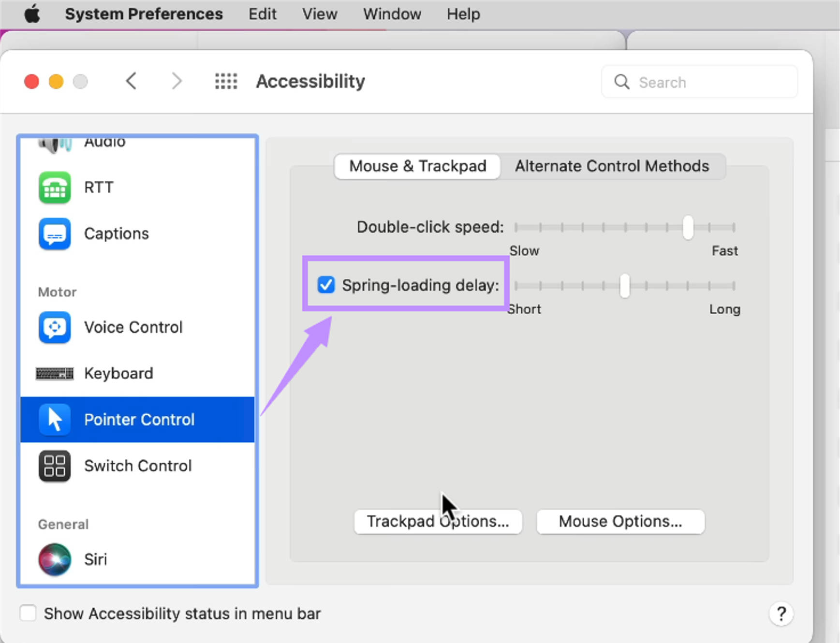Click the search magnifier icon
Screen dimensions: 840x643
621,82
